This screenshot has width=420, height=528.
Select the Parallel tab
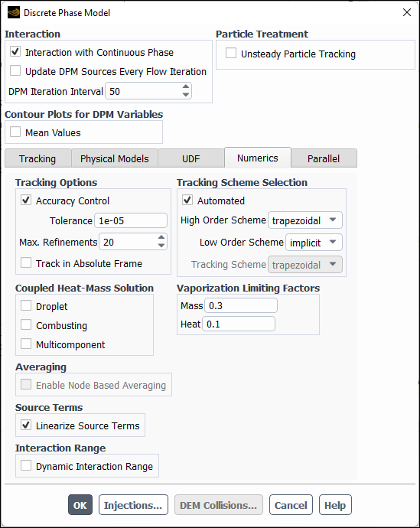(x=324, y=158)
